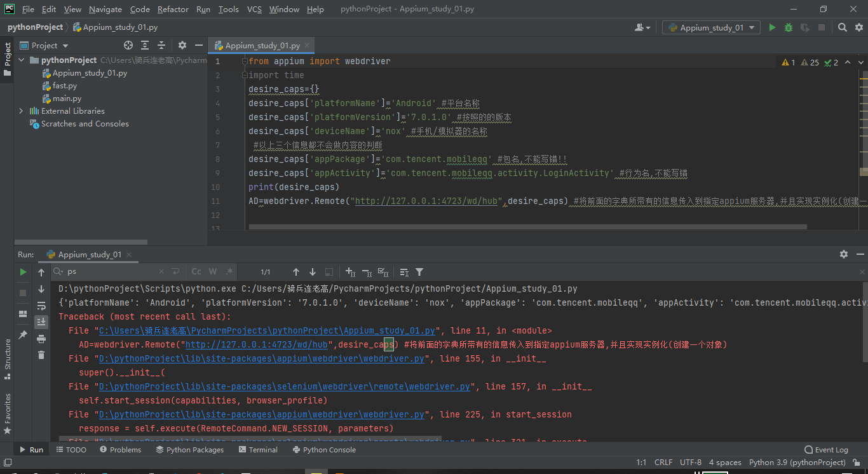Hide the Run tool window minus icon
The image size is (868, 474).
(x=859, y=254)
